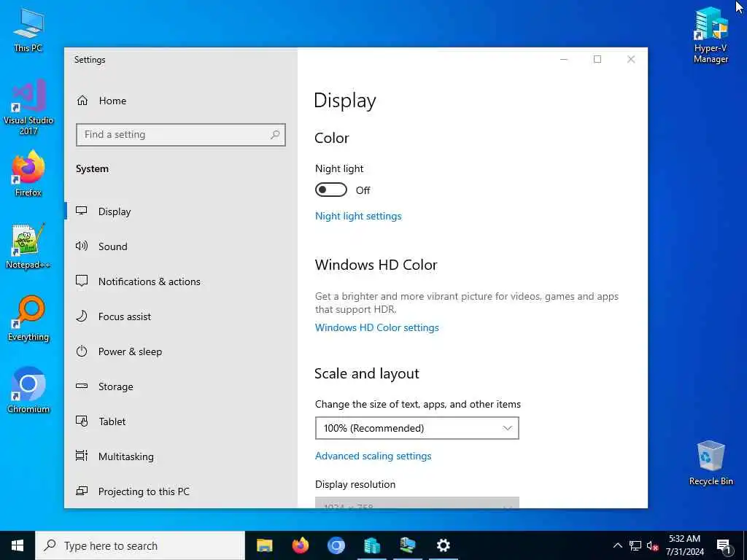Select the Sound speaker icon in sidebar
Screen dimensions: 747x560
82,246
